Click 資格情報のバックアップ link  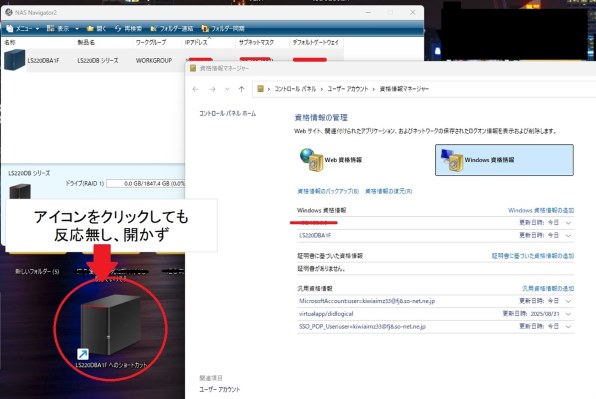[x=328, y=191]
